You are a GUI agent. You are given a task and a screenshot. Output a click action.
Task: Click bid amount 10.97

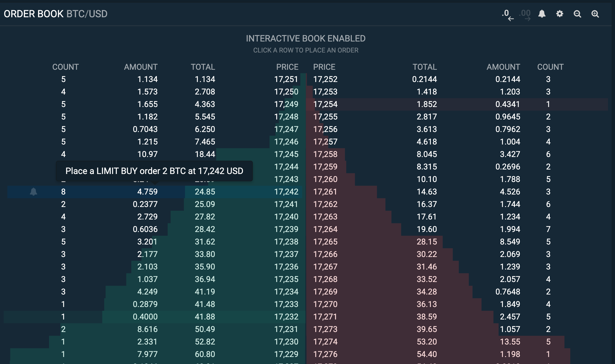click(x=147, y=154)
